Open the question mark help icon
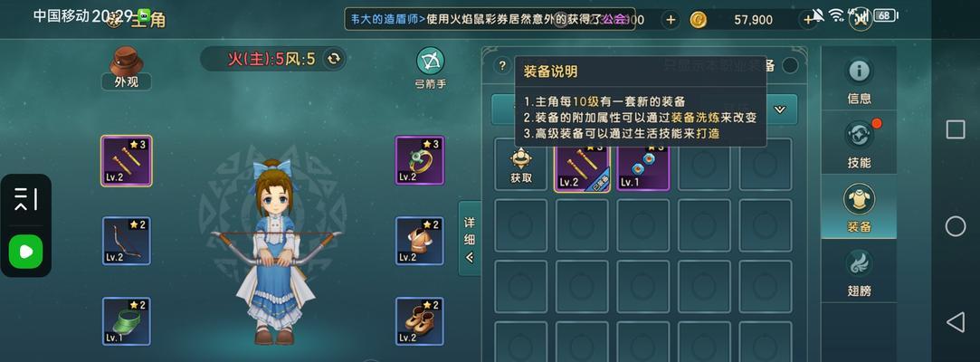 pyautogui.click(x=502, y=66)
